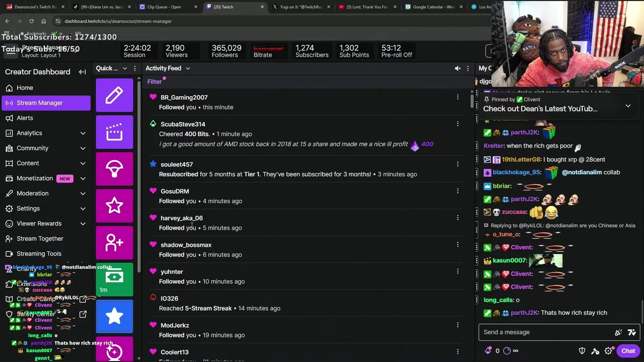
Task: Open Alerts in the sidebar
Action: [x=46, y=118]
